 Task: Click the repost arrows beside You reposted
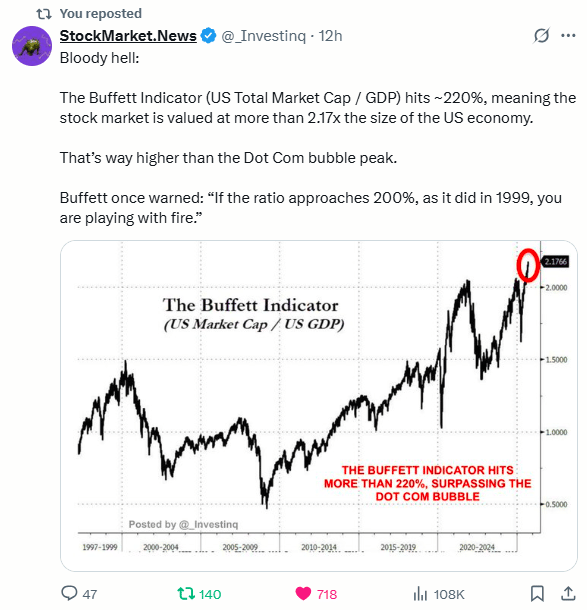coord(44,14)
